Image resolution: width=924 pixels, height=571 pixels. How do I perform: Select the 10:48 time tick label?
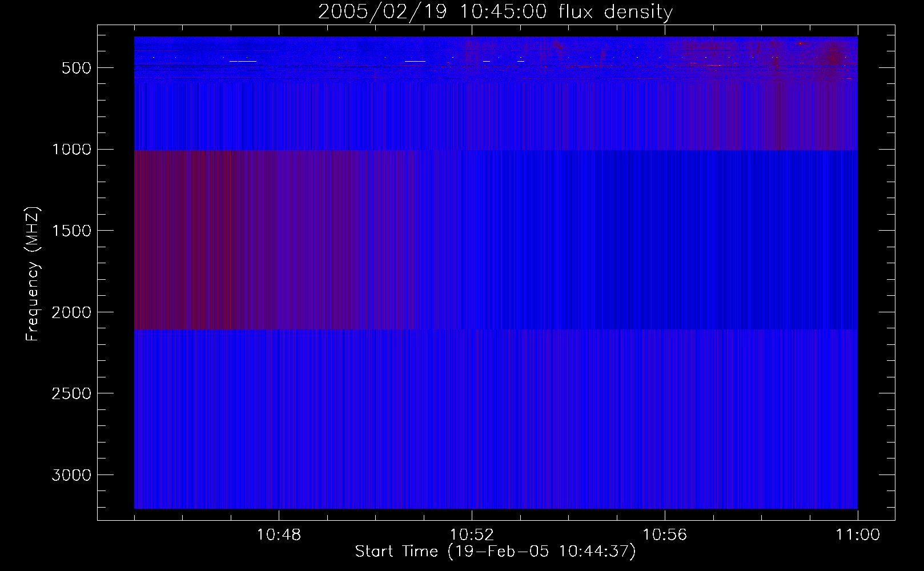279,535
